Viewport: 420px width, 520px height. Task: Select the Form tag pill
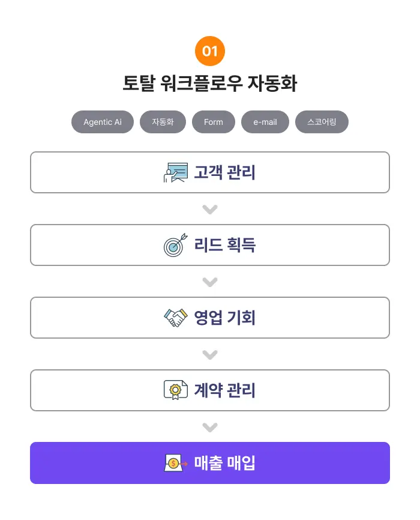[x=214, y=122]
